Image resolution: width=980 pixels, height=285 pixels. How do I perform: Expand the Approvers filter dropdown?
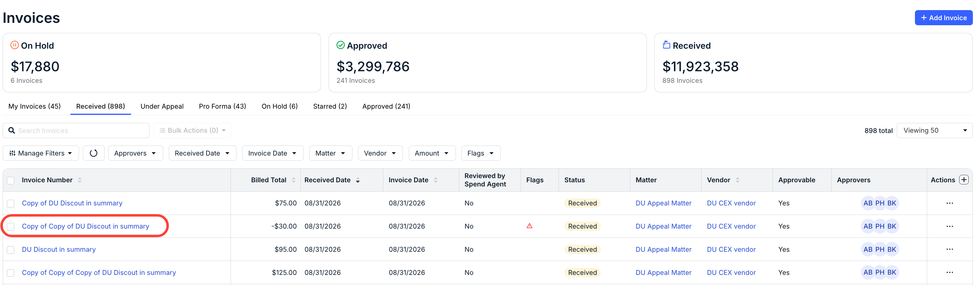136,153
